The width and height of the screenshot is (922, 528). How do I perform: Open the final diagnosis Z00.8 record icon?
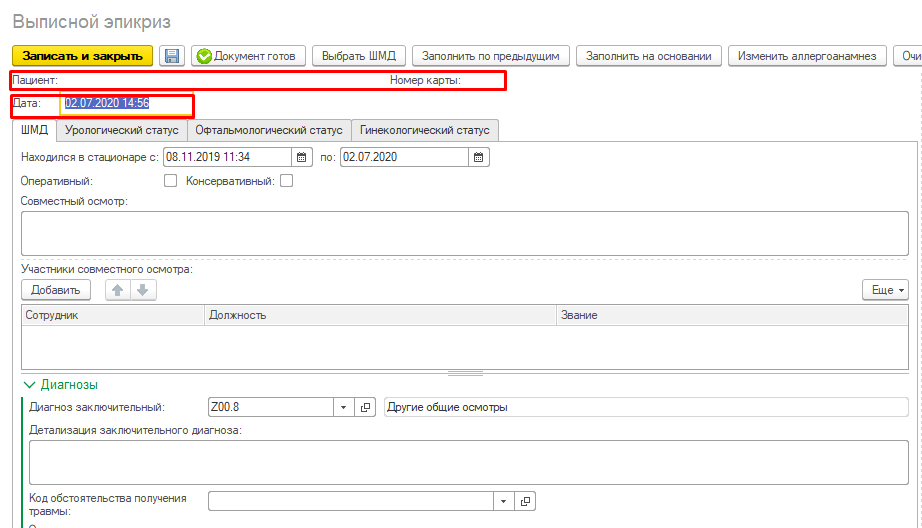[x=365, y=407]
